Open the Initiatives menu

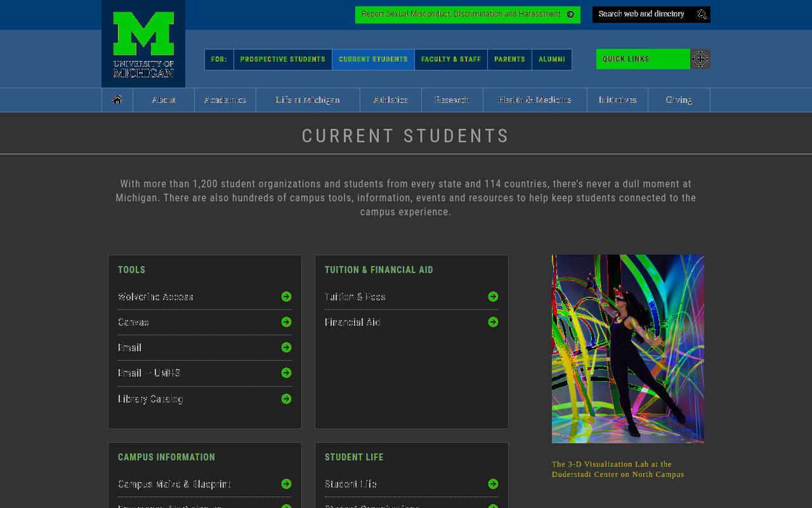tap(617, 100)
